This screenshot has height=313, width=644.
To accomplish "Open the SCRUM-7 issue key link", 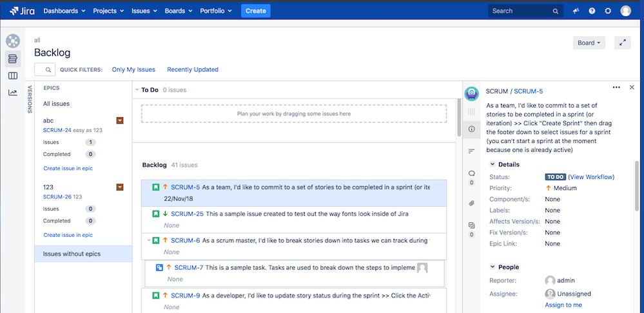I will 189,268.
